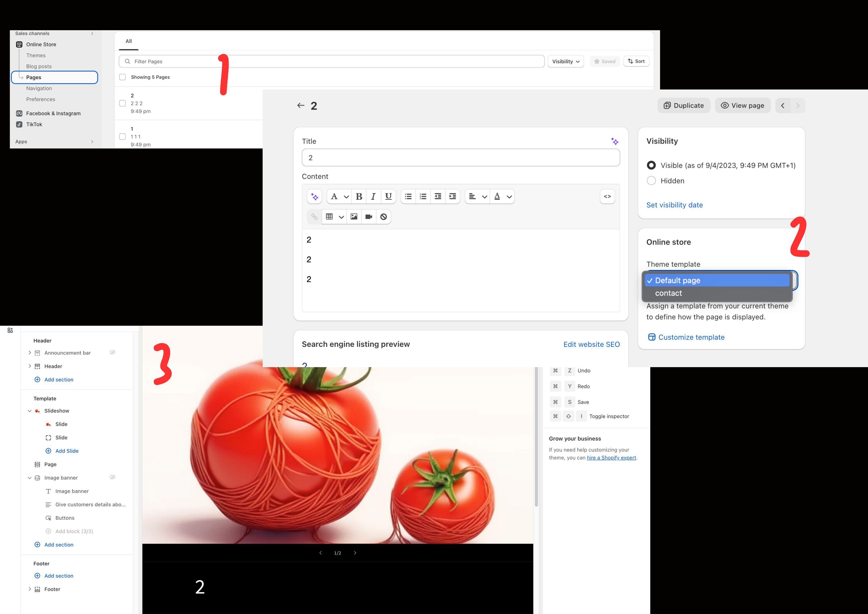Viewport: 868px width, 614px height.
Task: Open the Visibility filter dropdown
Action: pyautogui.click(x=565, y=61)
